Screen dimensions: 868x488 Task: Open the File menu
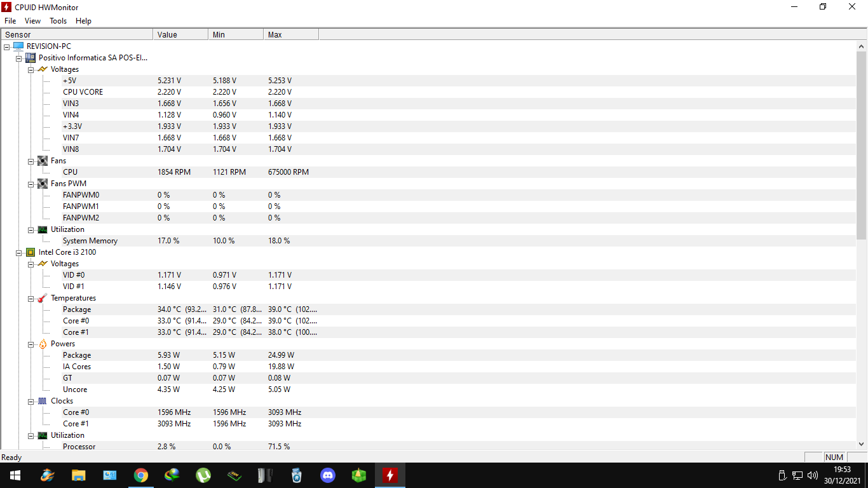tap(10, 21)
